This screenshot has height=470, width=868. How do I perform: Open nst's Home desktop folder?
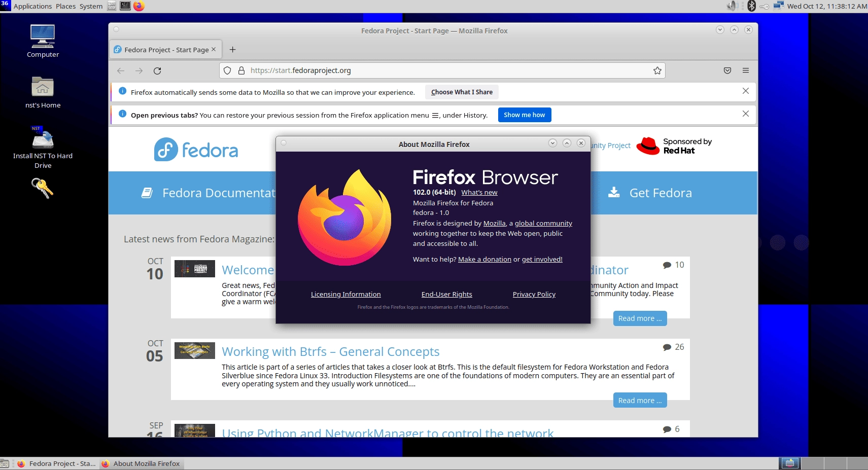[x=43, y=92]
